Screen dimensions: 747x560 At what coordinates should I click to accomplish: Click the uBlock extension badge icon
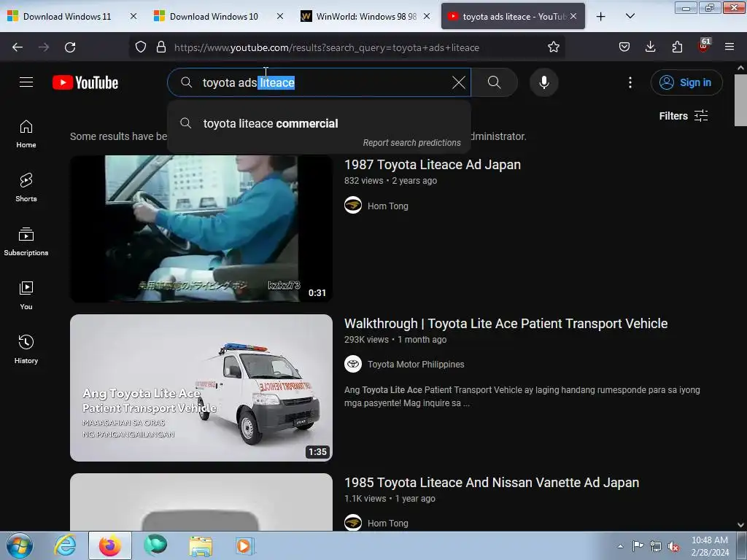[x=704, y=46]
